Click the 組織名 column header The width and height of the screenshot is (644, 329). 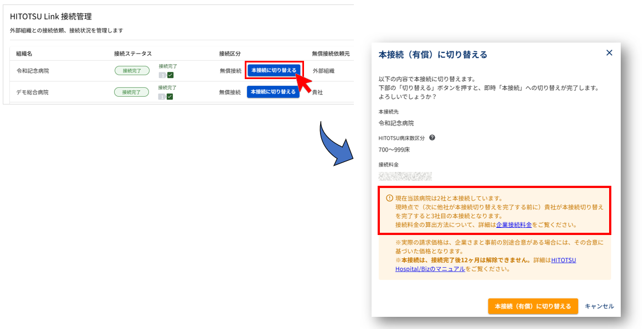(x=25, y=54)
